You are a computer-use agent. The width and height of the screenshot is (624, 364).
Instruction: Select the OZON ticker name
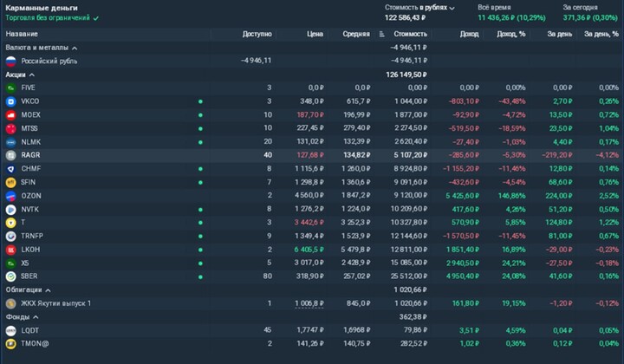point(31,196)
